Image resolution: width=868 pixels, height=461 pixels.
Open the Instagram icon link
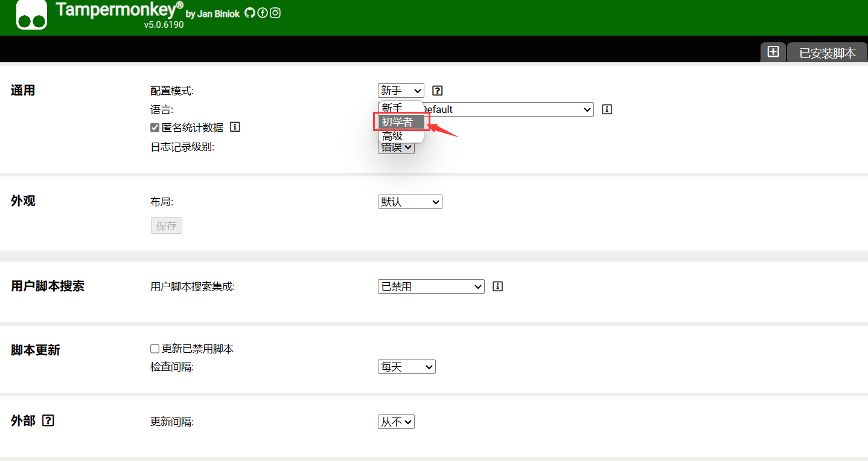[x=275, y=13]
